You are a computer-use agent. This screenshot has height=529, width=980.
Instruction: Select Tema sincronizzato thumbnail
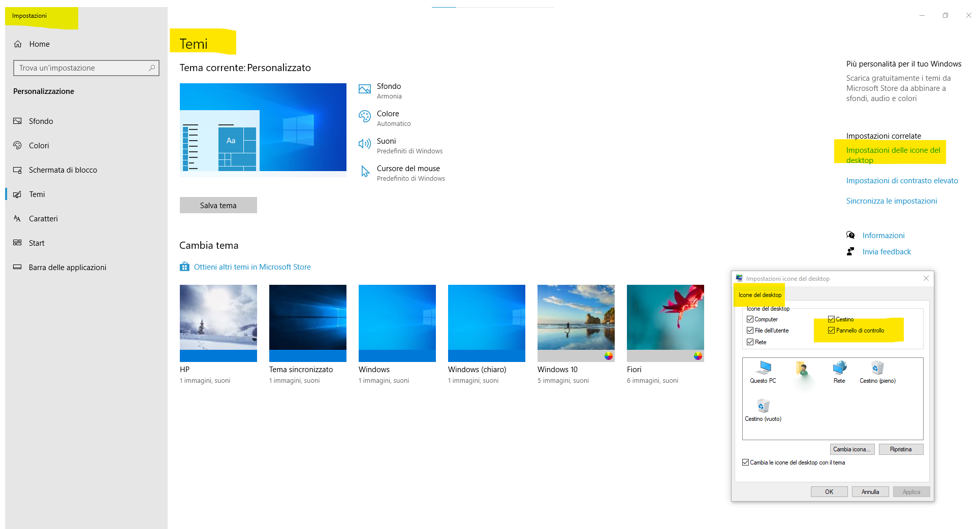tap(308, 323)
